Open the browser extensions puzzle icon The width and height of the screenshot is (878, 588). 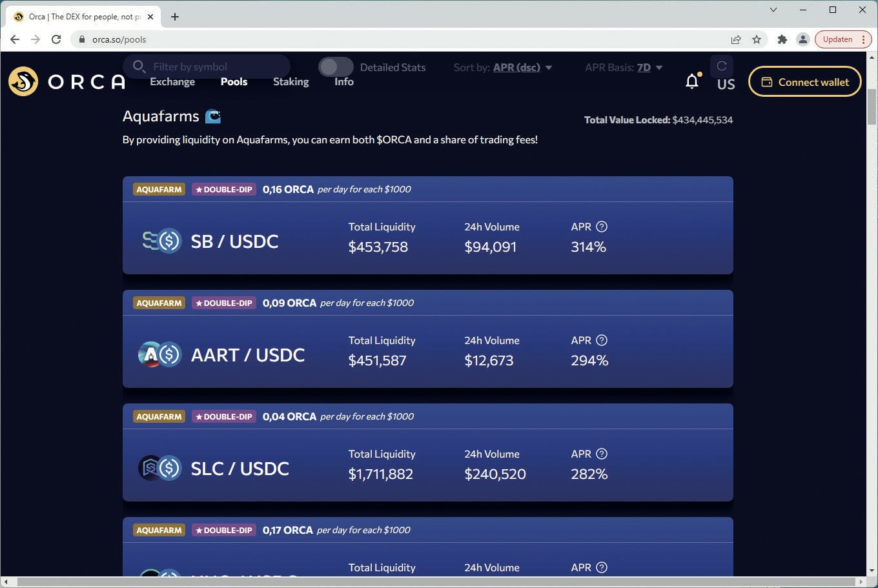pyautogui.click(x=782, y=39)
